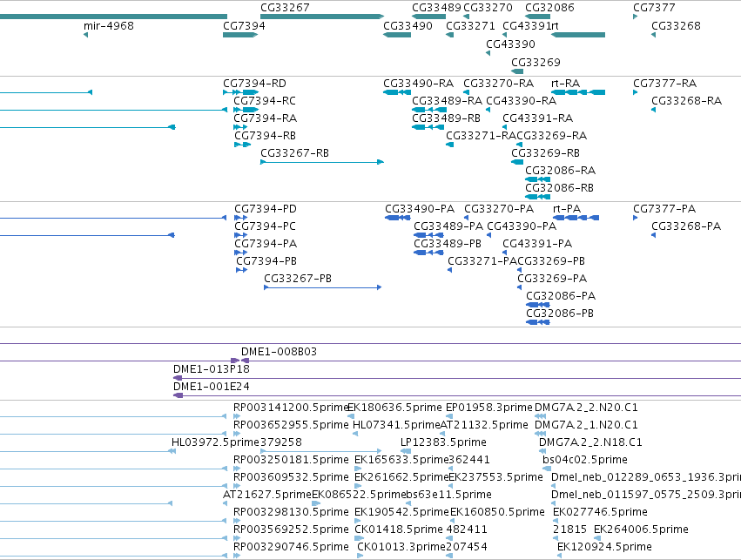Click the CG33489-RB transcript label
This screenshot has width=741, height=560.
coord(446,118)
